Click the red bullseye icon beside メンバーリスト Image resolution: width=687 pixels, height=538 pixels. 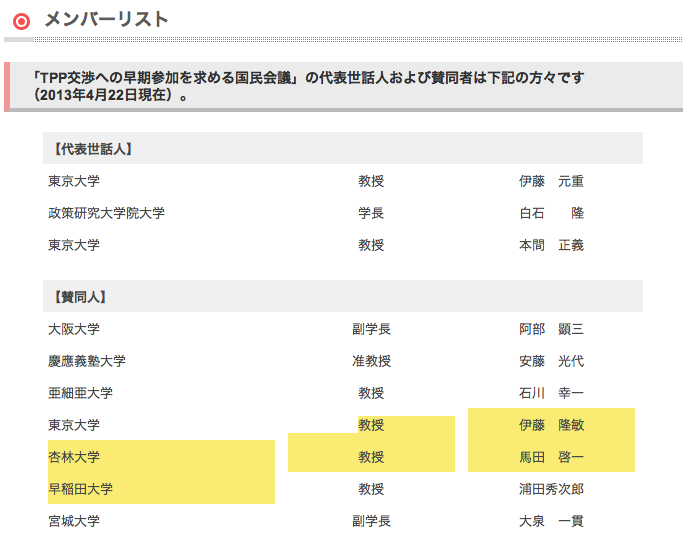21,21
